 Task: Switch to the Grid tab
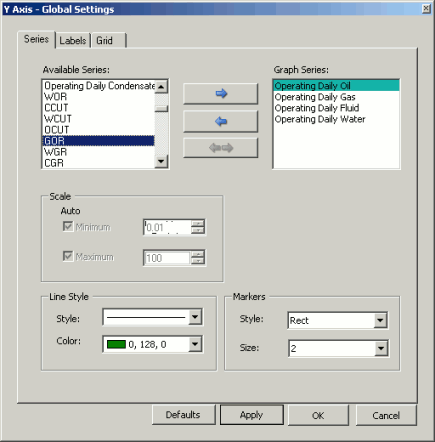pyautogui.click(x=109, y=41)
